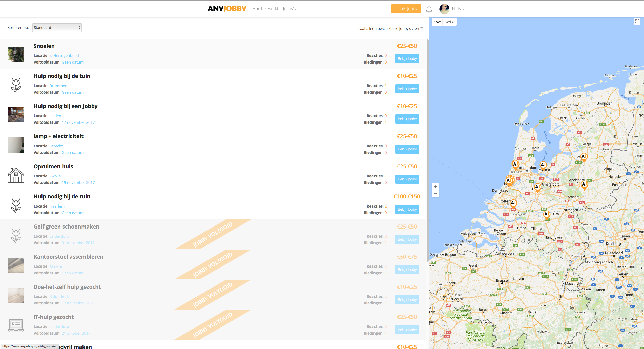
Task: Click Bekijk Jobby for lamp + electriciteit
Action: pos(407,149)
